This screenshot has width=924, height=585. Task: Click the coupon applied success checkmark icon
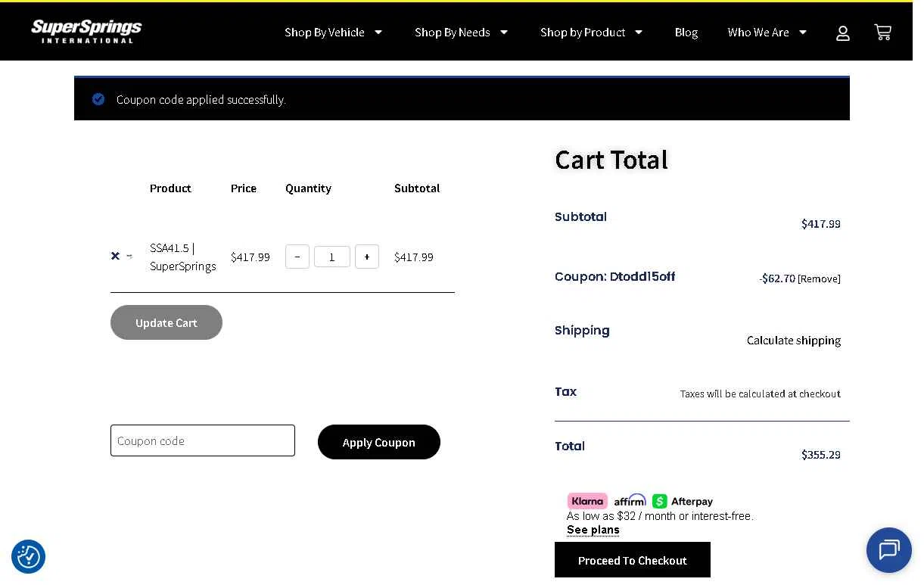(x=98, y=99)
